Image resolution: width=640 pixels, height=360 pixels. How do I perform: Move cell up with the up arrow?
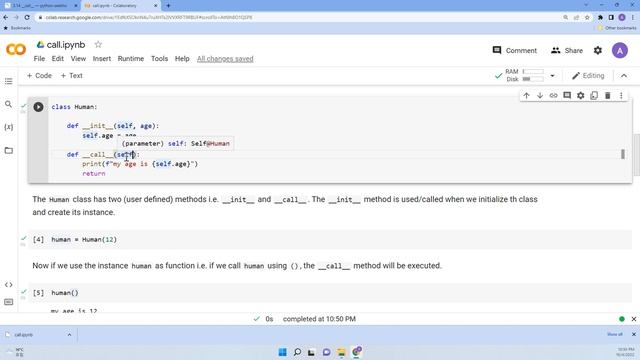pyautogui.click(x=527, y=96)
